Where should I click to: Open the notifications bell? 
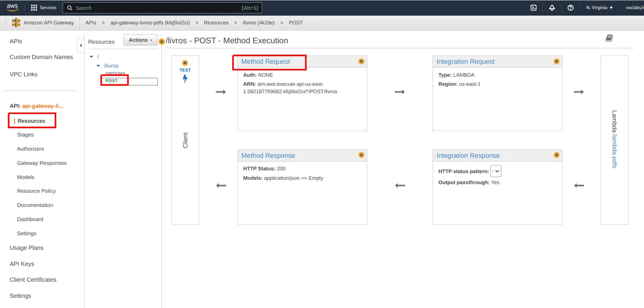[552, 8]
